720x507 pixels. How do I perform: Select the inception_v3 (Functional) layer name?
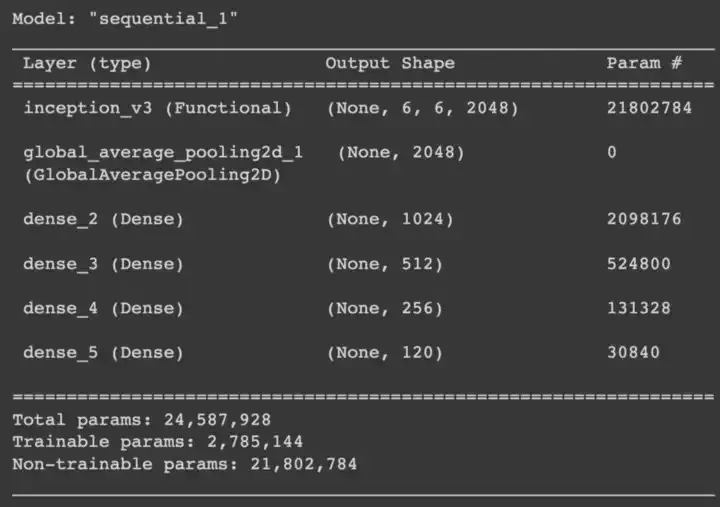157,108
